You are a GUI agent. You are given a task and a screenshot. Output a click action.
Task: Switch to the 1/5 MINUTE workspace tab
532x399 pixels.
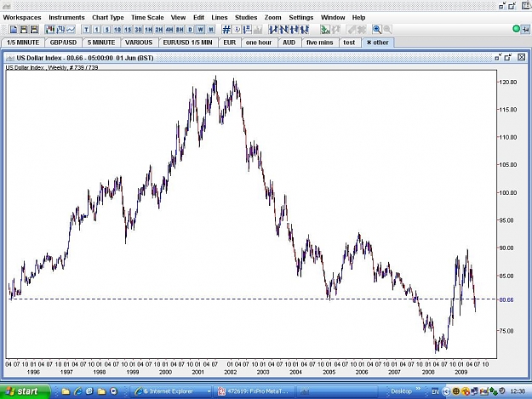click(x=23, y=43)
